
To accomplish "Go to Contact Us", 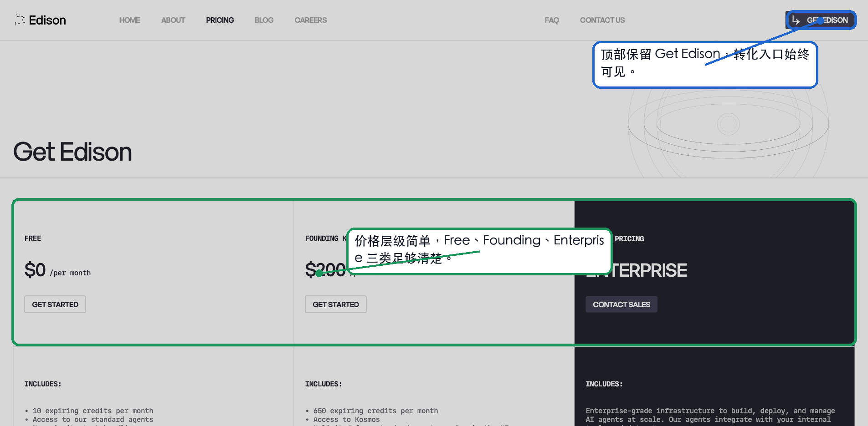I will coord(602,20).
